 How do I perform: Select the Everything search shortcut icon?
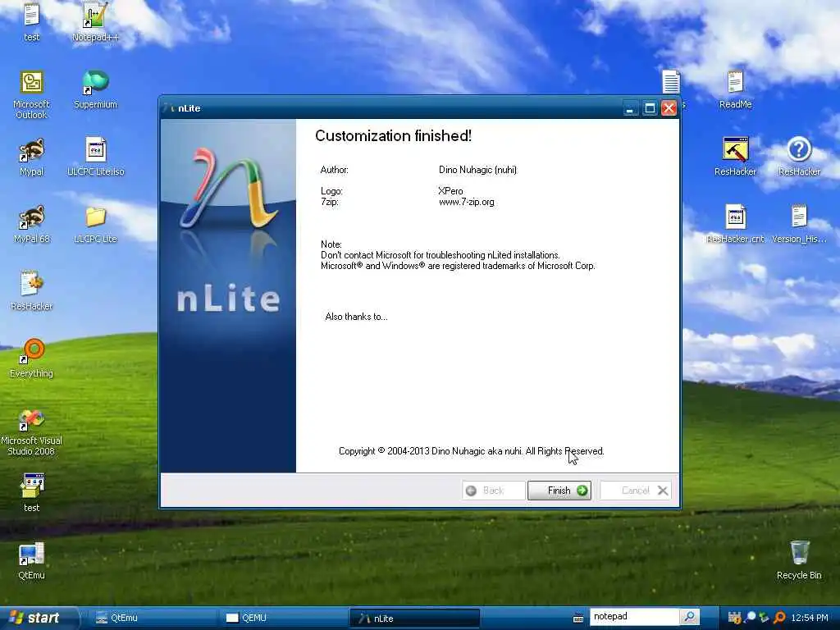pyautogui.click(x=32, y=359)
